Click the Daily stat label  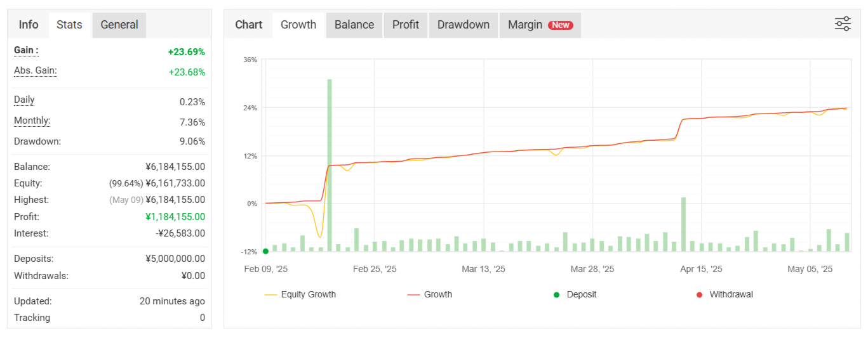click(x=24, y=100)
